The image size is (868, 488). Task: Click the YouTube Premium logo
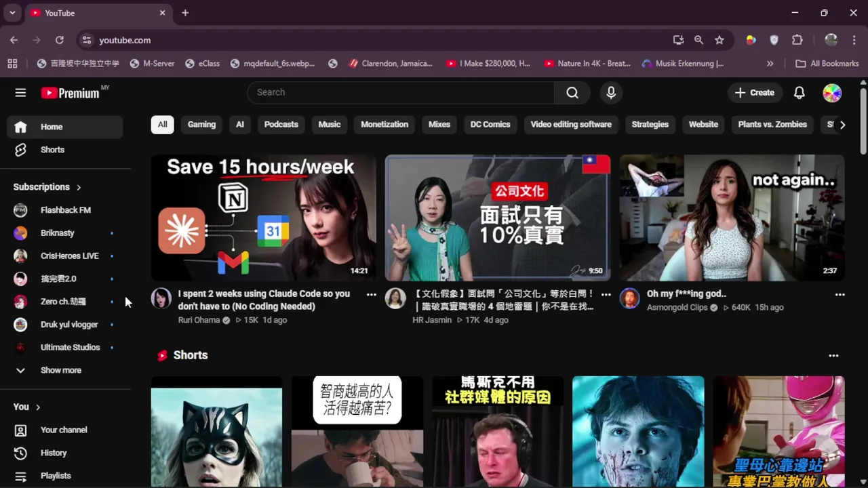pos(71,93)
